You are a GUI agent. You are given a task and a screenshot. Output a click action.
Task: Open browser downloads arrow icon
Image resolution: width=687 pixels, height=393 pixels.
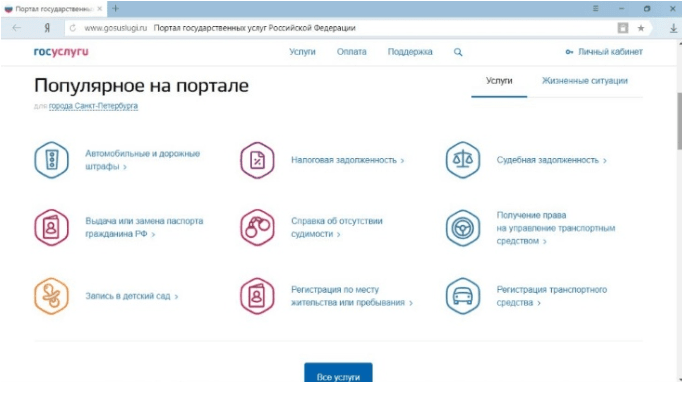click(x=673, y=28)
